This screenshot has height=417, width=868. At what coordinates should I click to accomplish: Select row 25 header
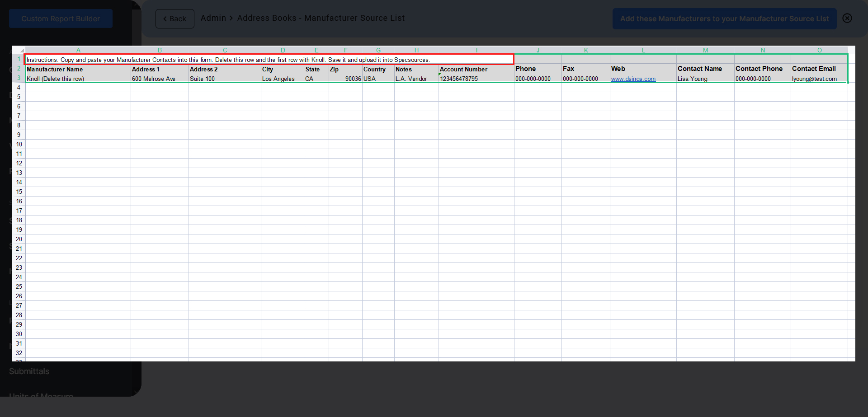[19, 287]
